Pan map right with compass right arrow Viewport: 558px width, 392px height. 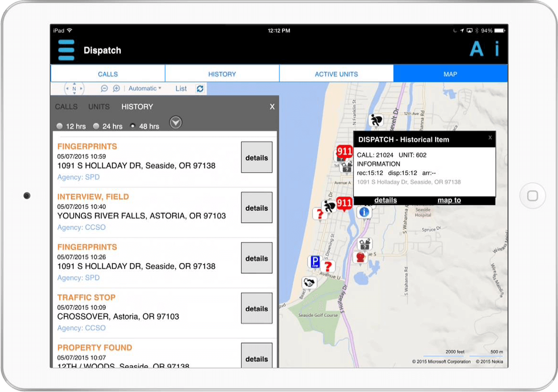click(81, 88)
